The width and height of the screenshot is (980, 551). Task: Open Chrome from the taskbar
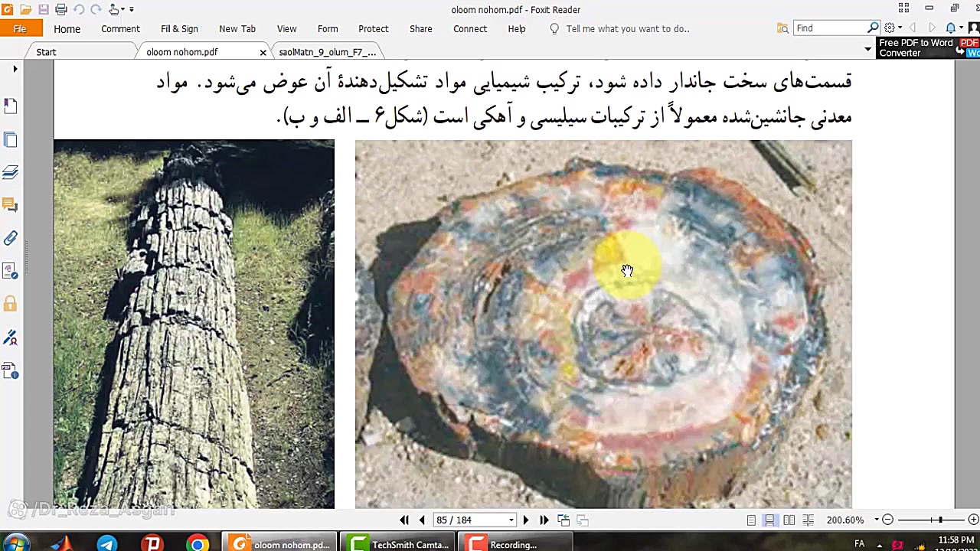(198, 544)
